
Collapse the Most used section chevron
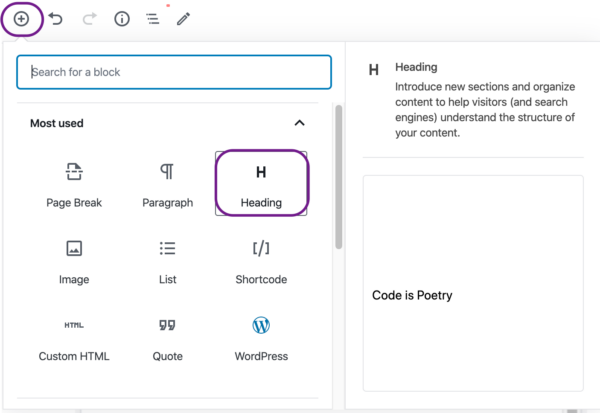click(299, 123)
